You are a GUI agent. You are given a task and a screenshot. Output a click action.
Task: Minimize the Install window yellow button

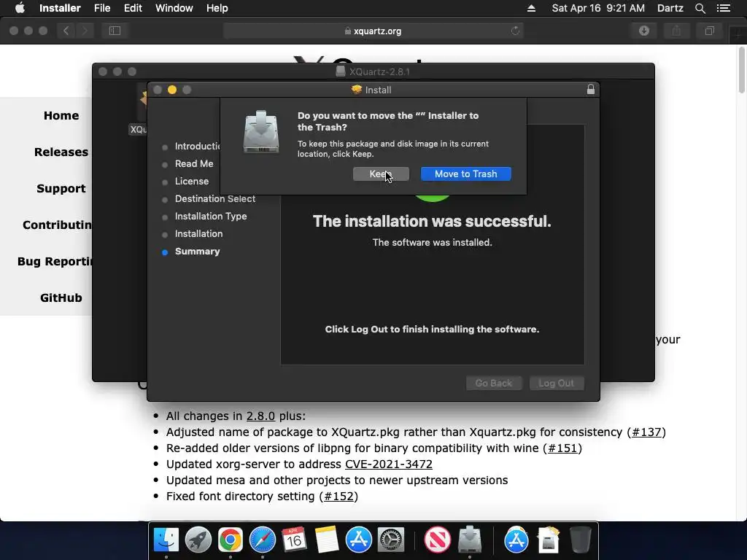(x=172, y=90)
